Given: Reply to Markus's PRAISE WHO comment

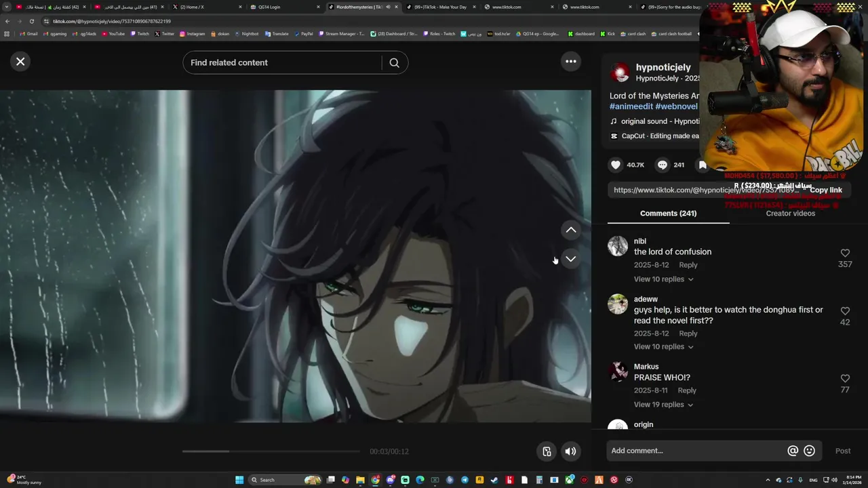Looking at the screenshot, I should pos(687,390).
